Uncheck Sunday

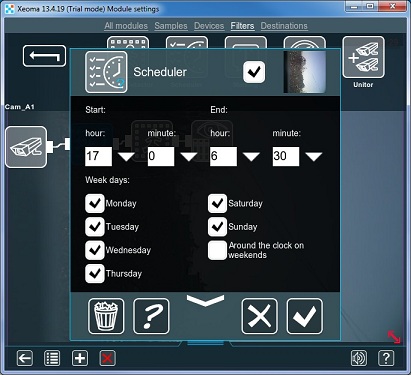pos(217,227)
